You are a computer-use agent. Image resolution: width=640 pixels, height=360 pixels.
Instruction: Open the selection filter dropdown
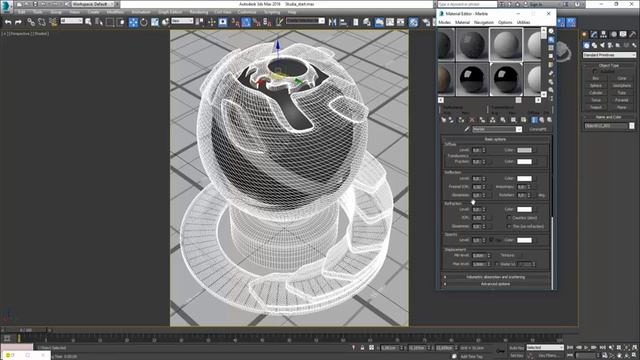click(x=71, y=21)
